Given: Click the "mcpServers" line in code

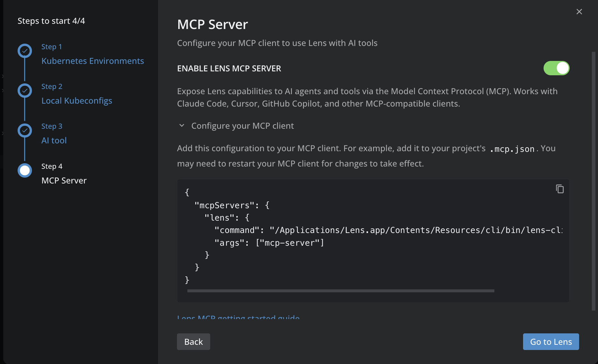Looking at the screenshot, I should coord(232,205).
